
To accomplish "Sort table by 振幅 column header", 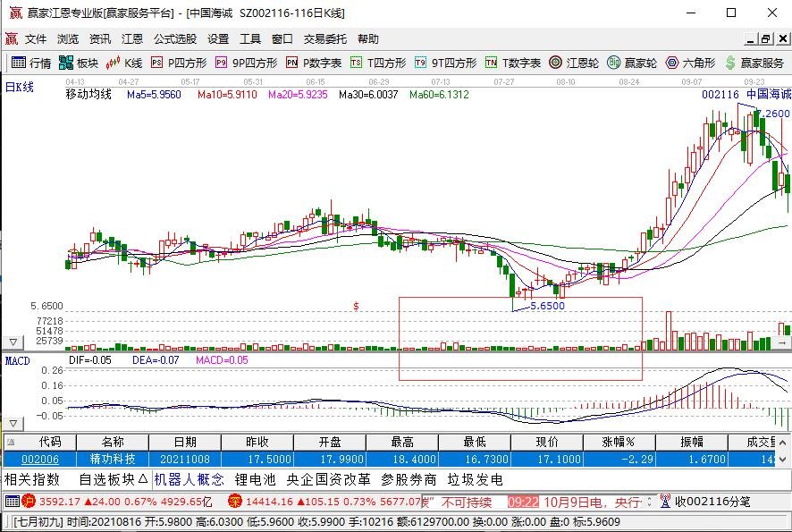I will (x=692, y=442).
